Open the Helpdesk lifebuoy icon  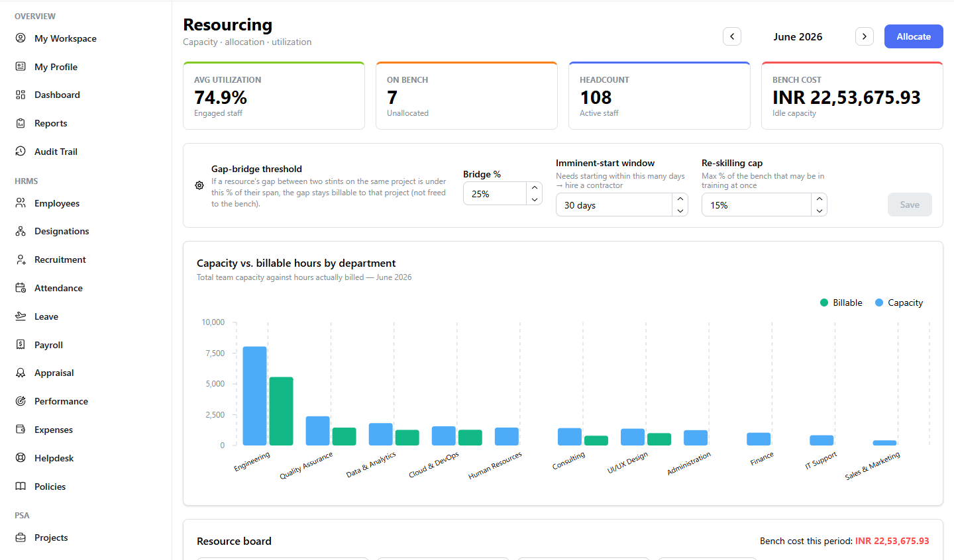(x=21, y=458)
